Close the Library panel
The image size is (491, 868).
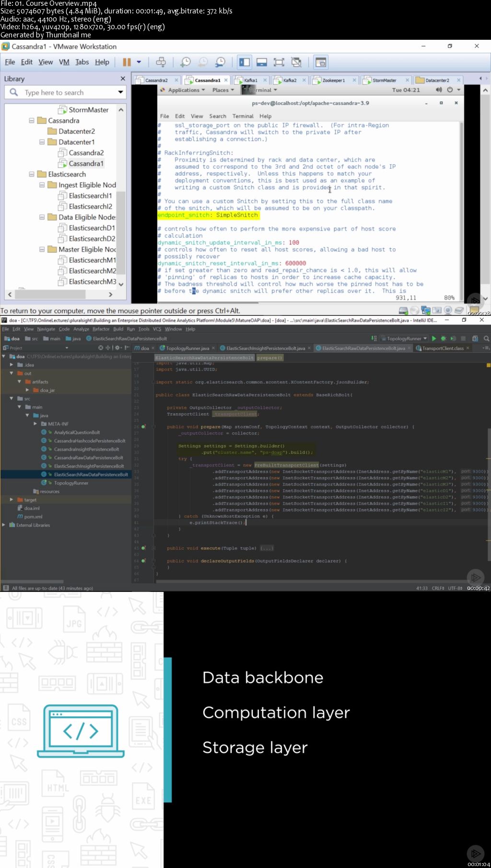pos(123,79)
